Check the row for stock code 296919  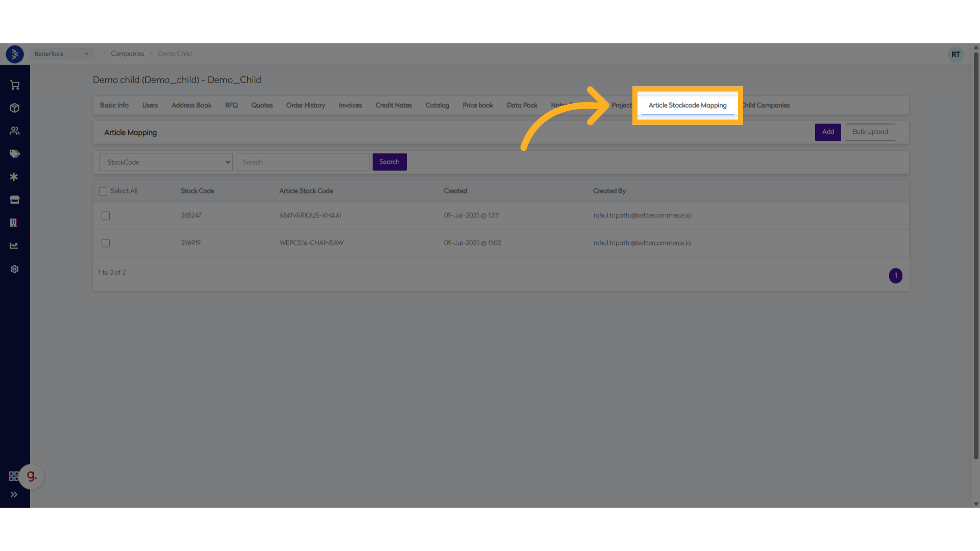click(106, 243)
